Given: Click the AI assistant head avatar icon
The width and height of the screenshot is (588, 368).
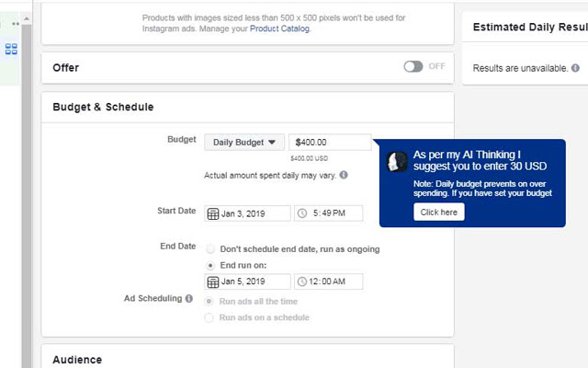Looking at the screenshot, I should [x=397, y=162].
